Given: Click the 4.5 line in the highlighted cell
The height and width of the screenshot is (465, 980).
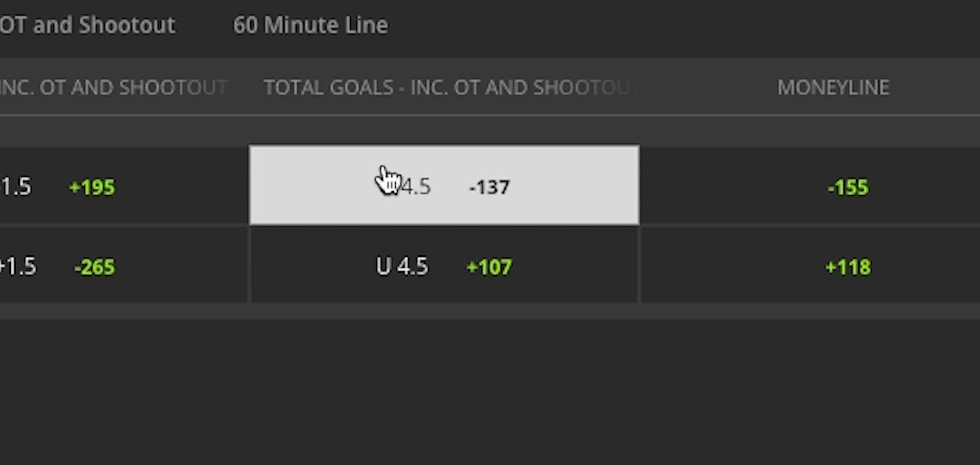Looking at the screenshot, I should [416, 186].
